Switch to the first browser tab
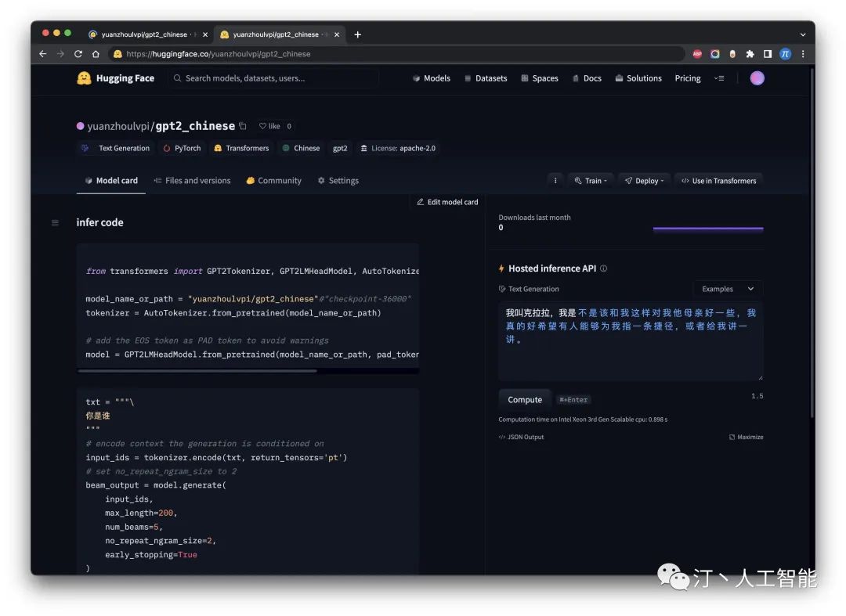 (144, 34)
